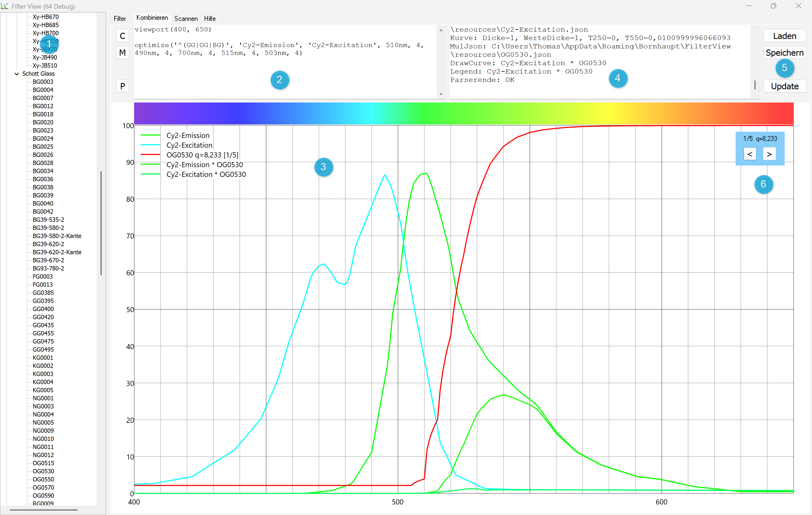Select GG0385 in the filter tree

[x=43, y=293]
